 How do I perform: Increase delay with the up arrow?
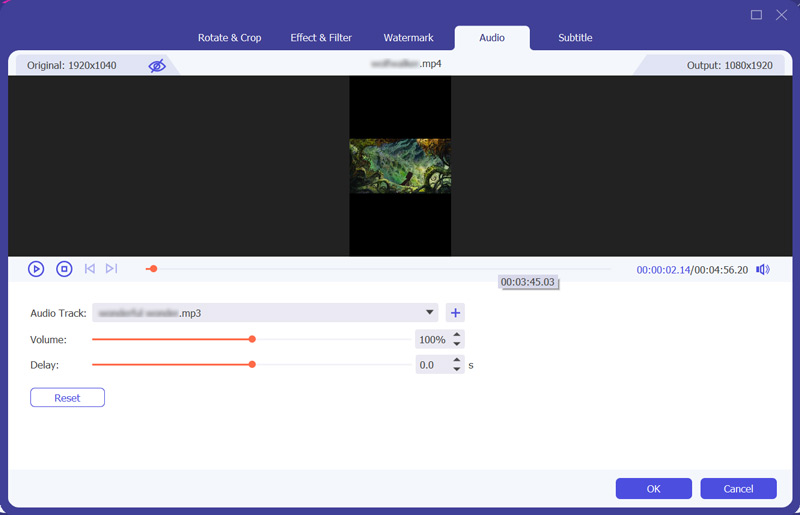[457, 360]
